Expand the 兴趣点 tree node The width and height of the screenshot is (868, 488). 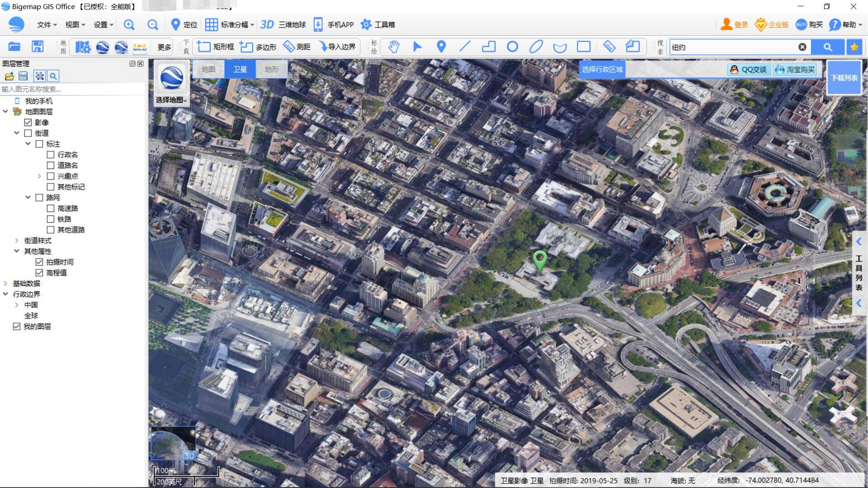coord(39,176)
